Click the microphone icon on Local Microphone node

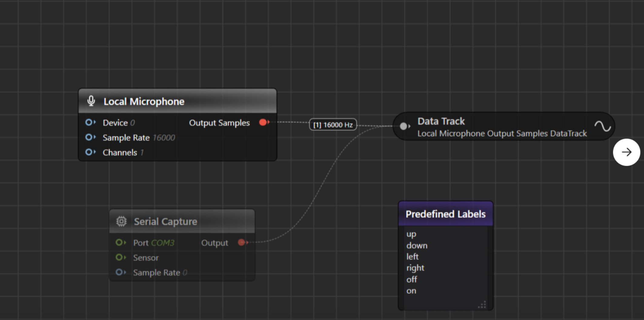coord(91,101)
